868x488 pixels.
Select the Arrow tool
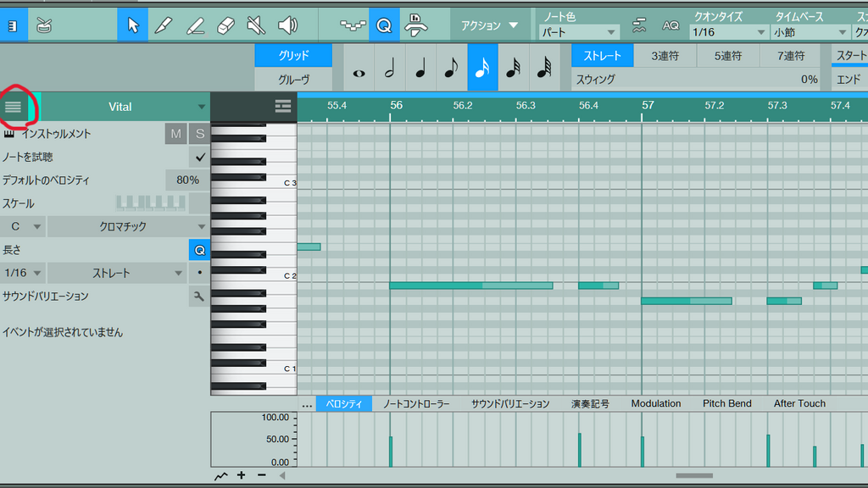tap(133, 25)
